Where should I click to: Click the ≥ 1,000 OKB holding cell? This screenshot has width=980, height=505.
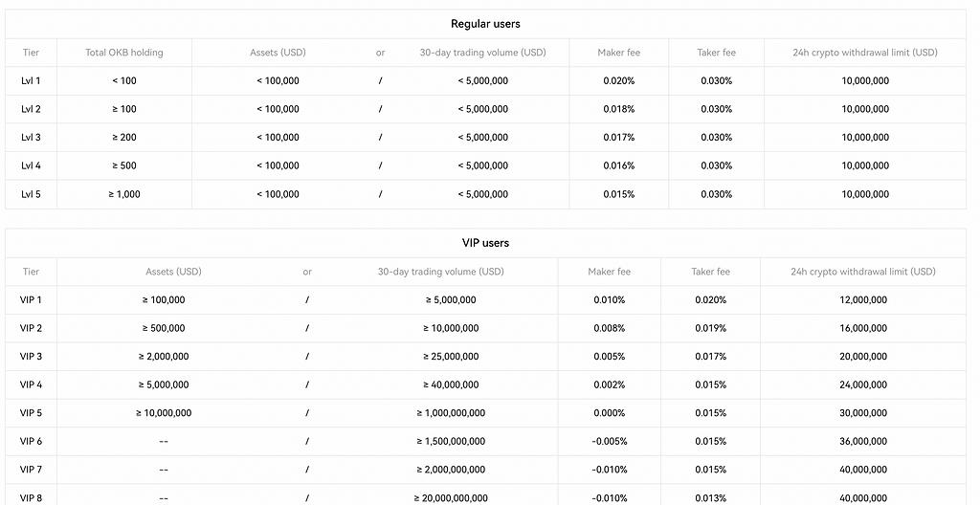[x=124, y=194]
